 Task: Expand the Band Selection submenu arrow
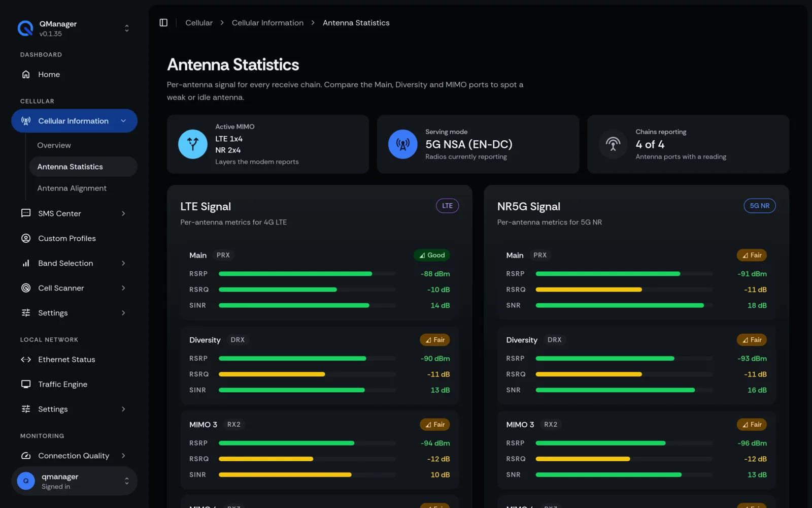click(123, 263)
